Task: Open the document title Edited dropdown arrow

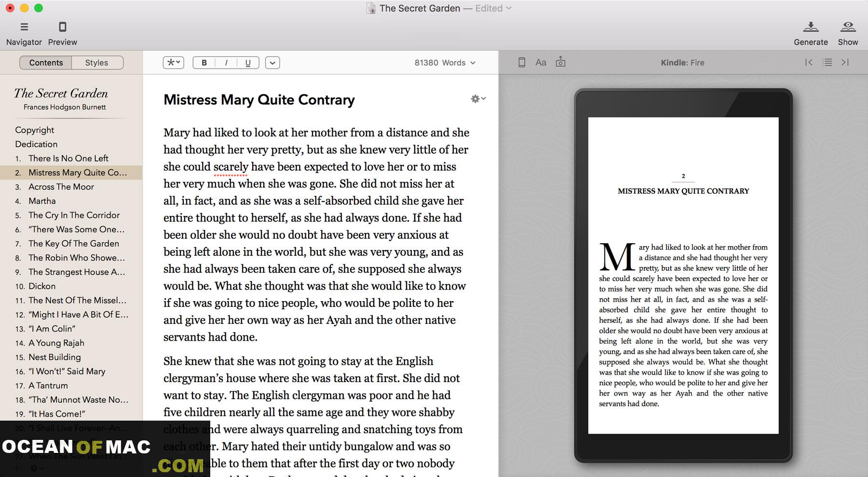Action: coord(509,8)
